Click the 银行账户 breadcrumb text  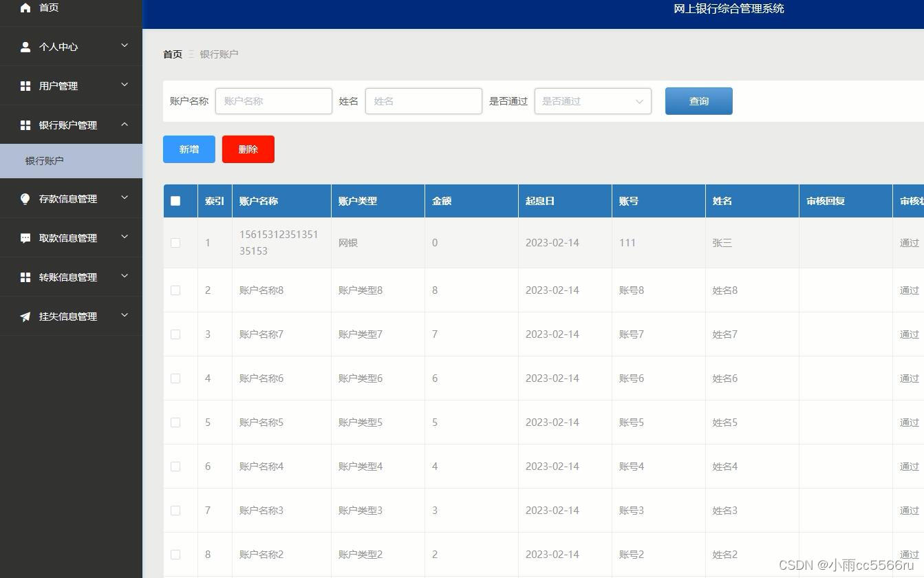(x=219, y=54)
